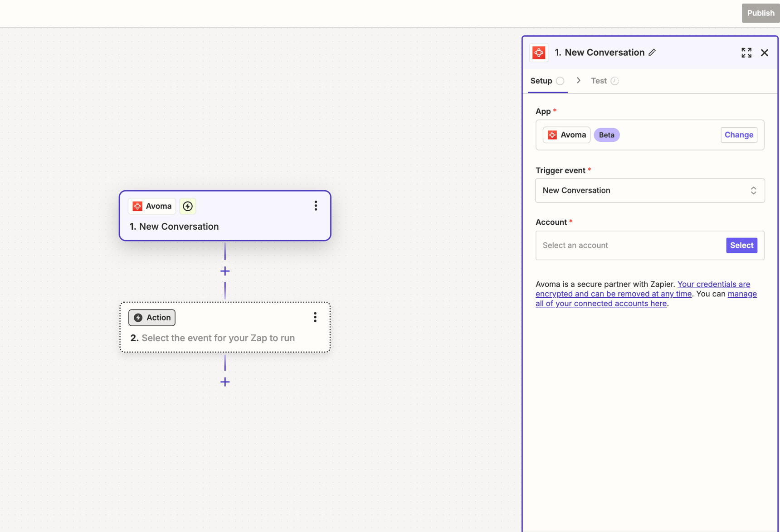Image resolution: width=780 pixels, height=532 pixels.
Task: Click the plus to add a step below the trigger
Action: [x=225, y=271]
